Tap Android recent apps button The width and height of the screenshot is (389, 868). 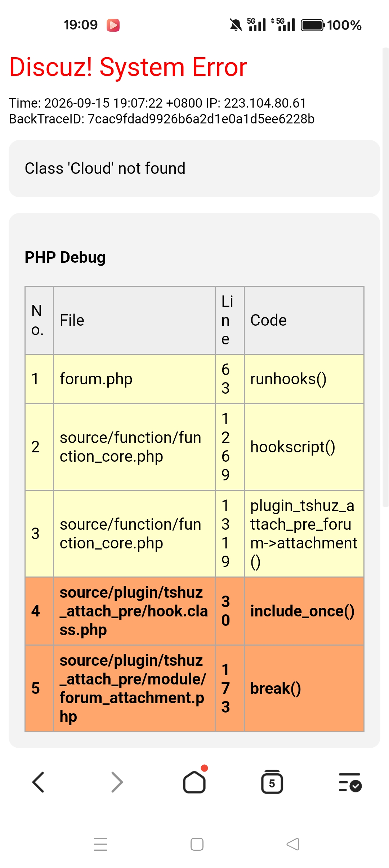[x=100, y=844]
